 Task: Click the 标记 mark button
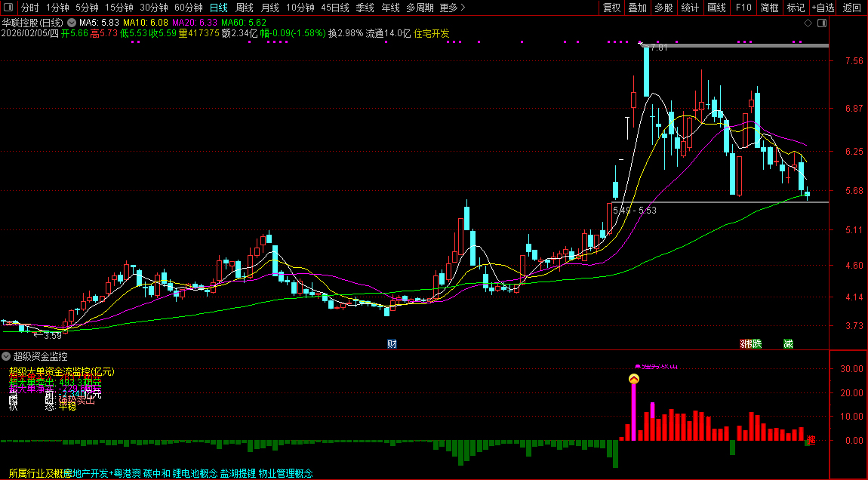pos(796,8)
